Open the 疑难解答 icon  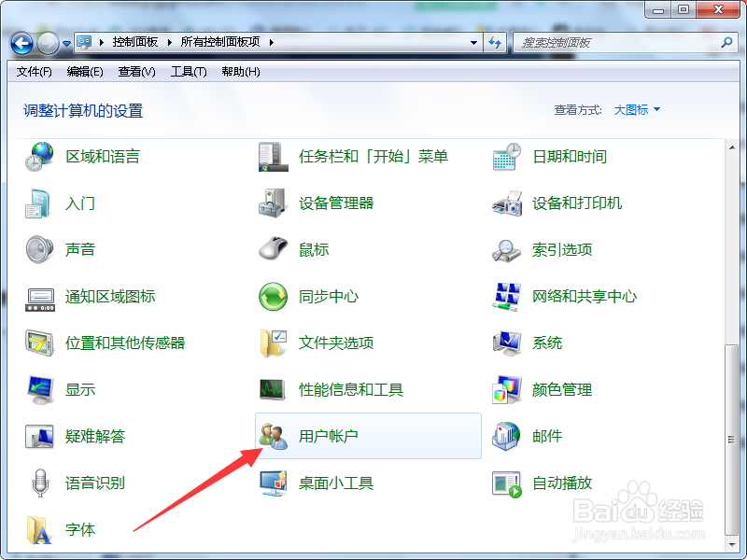(39, 436)
